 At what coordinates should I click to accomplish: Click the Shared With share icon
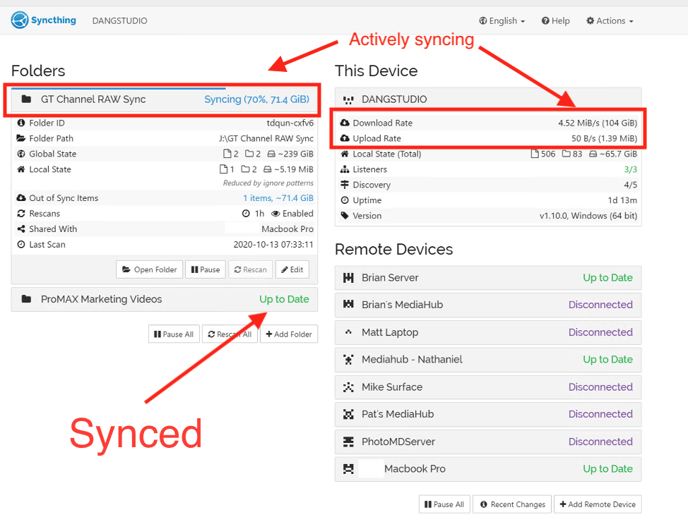click(x=21, y=229)
